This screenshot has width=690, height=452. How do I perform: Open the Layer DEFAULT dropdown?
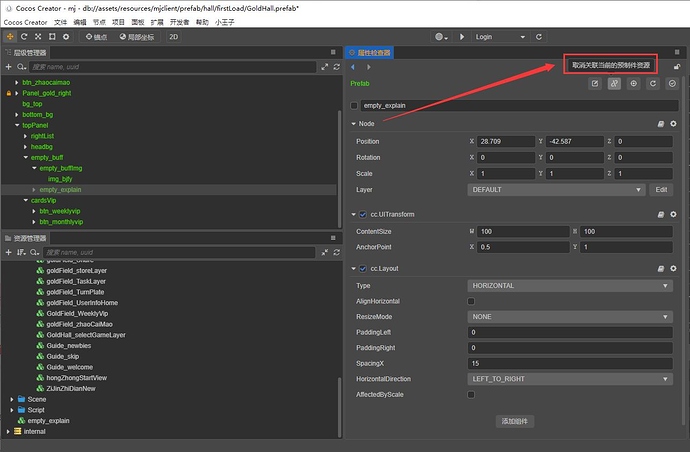[x=556, y=190]
